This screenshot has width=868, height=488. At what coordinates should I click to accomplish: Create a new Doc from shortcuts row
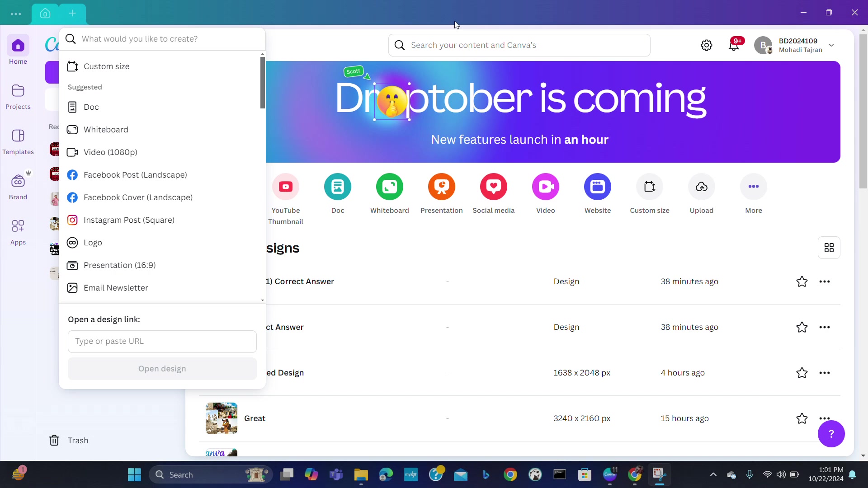(x=338, y=193)
